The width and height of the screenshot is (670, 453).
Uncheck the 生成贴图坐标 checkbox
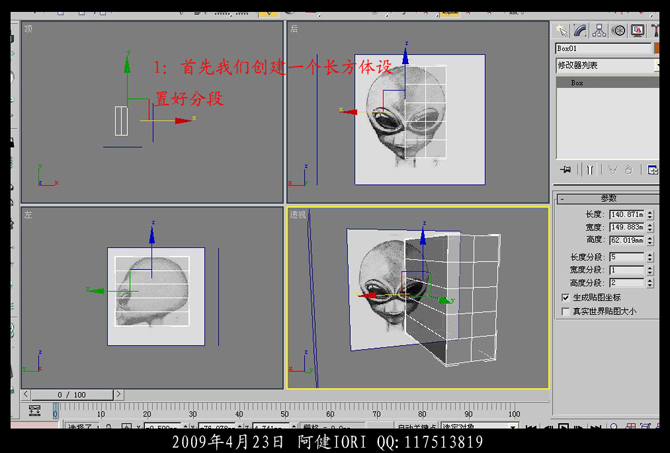565,297
